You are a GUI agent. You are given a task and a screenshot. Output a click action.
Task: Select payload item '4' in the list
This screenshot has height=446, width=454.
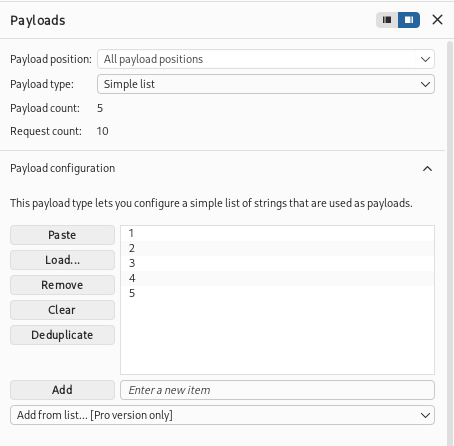click(277, 278)
